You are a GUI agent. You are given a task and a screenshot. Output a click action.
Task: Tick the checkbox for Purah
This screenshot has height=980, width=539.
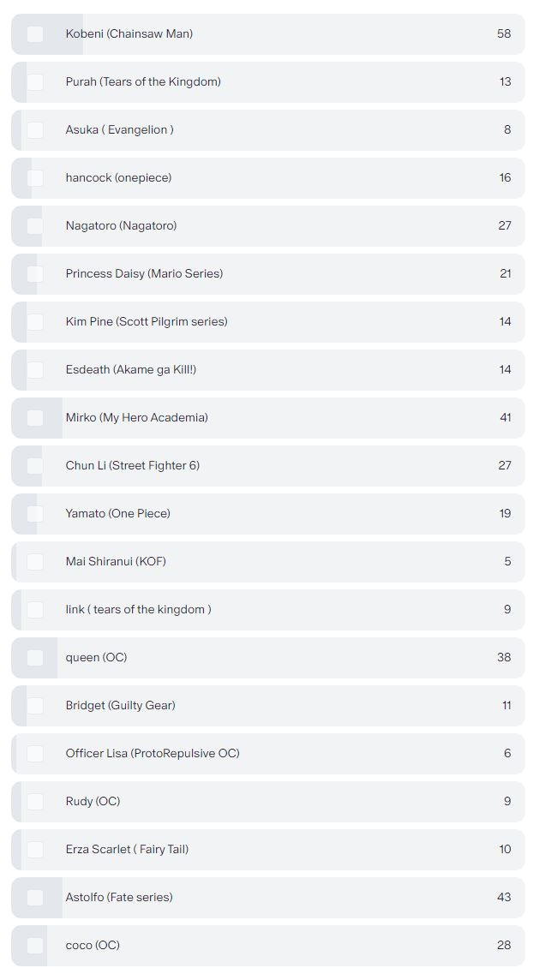(35, 82)
